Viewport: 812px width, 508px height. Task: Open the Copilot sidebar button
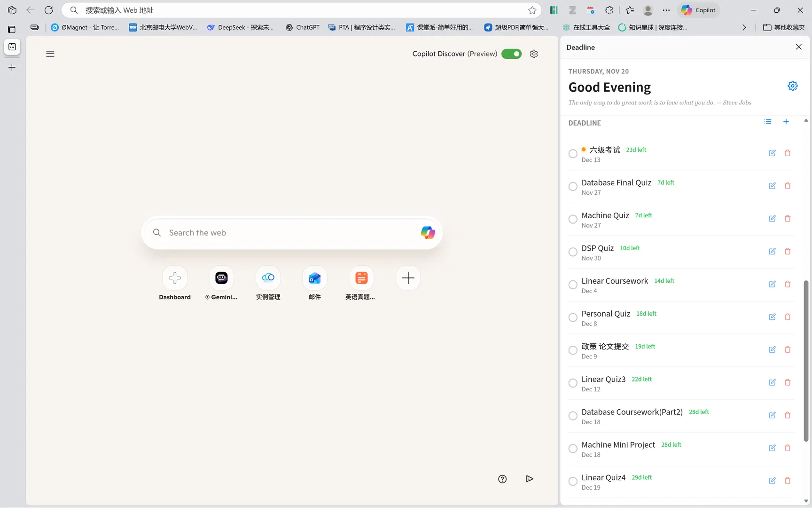tap(698, 10)
